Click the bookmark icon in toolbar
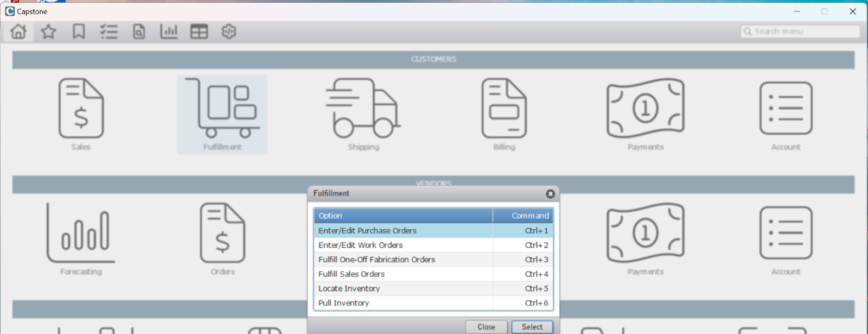 click(79, 31)
